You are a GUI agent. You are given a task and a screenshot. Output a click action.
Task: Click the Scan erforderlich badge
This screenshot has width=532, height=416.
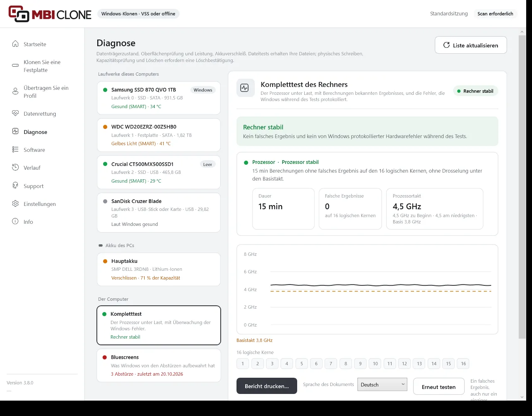[495, 14]
